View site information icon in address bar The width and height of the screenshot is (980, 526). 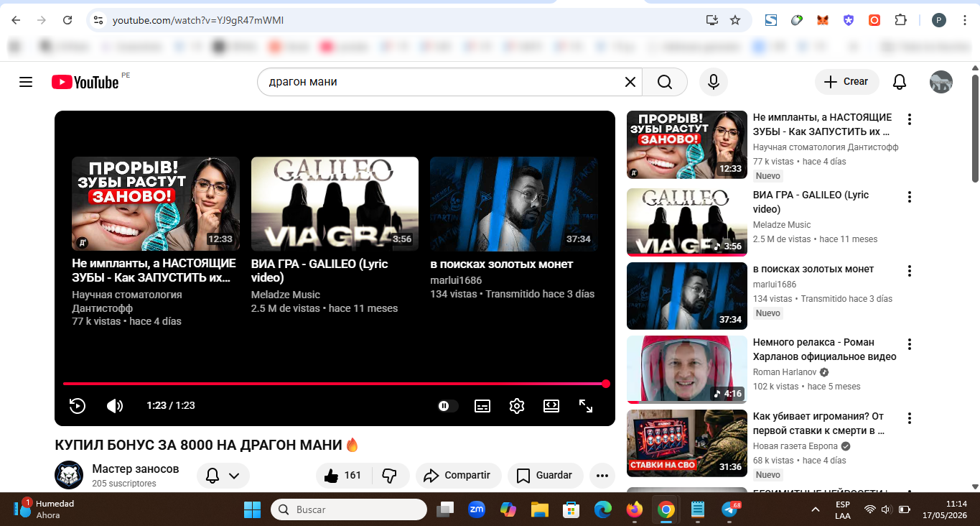coord(99,20)
